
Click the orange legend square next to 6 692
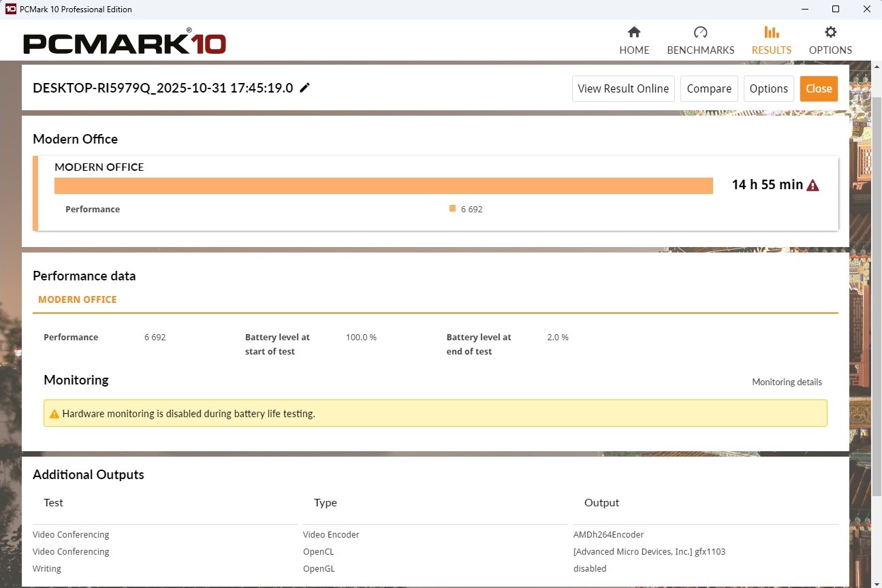[452, 209]
